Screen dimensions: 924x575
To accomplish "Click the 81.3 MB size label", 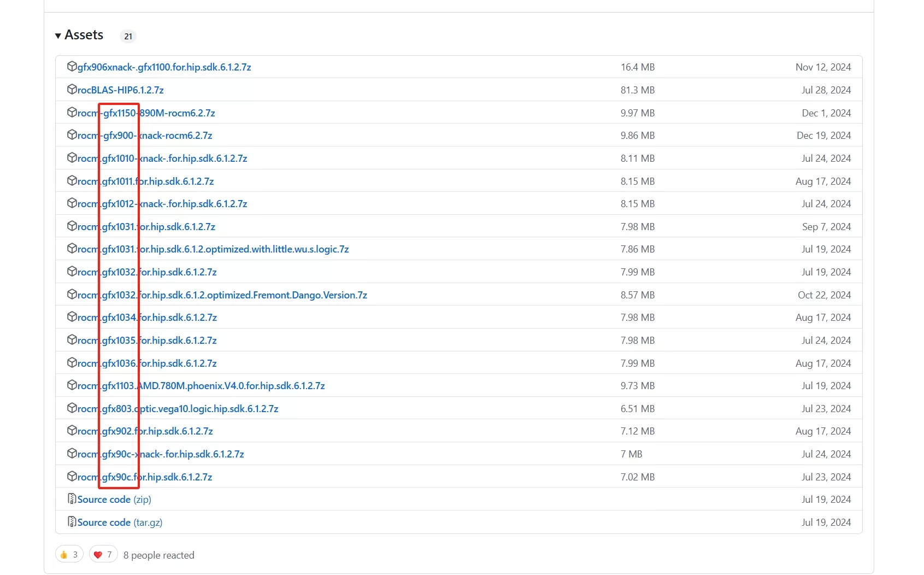I will (637, 90).
